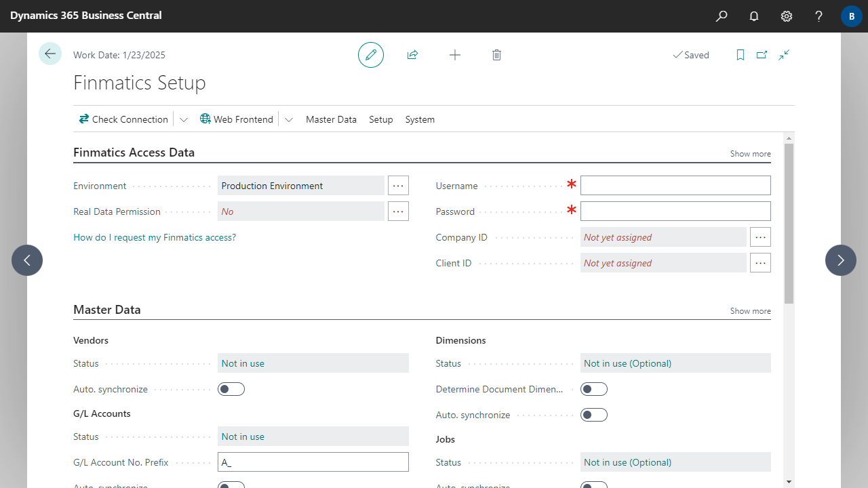Screen dimensions: 868x488
Task: Open the notifications bell
Action: [754, 16]
